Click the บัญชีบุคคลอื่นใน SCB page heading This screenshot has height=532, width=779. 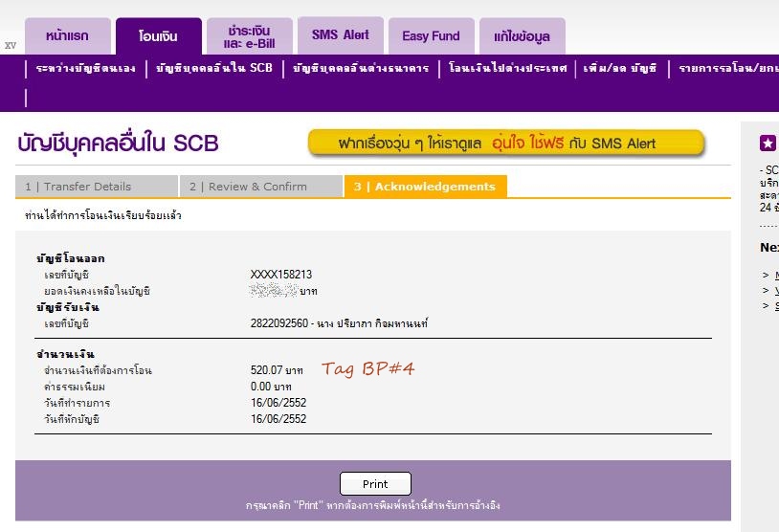tap(119, 144)
